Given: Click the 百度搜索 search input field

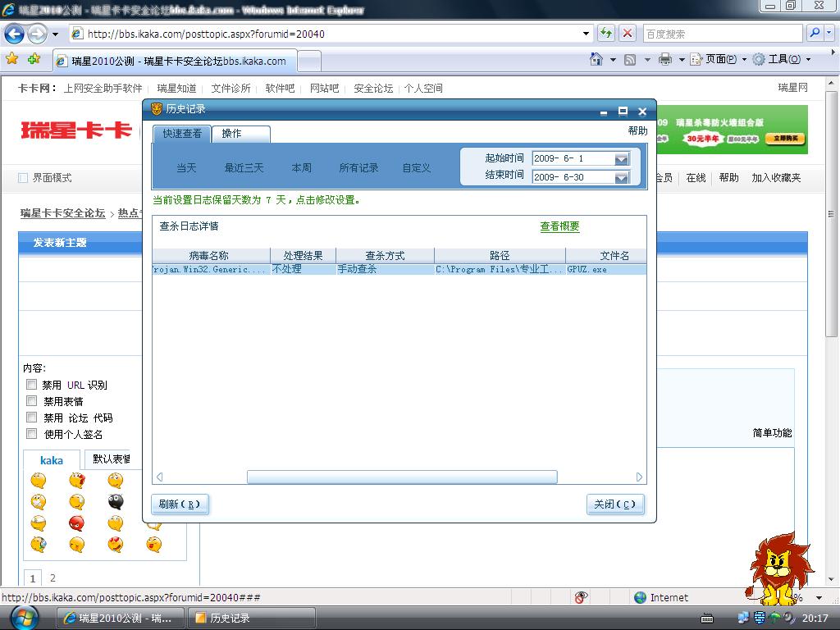Looking at the screenshot, I should 722,34.
